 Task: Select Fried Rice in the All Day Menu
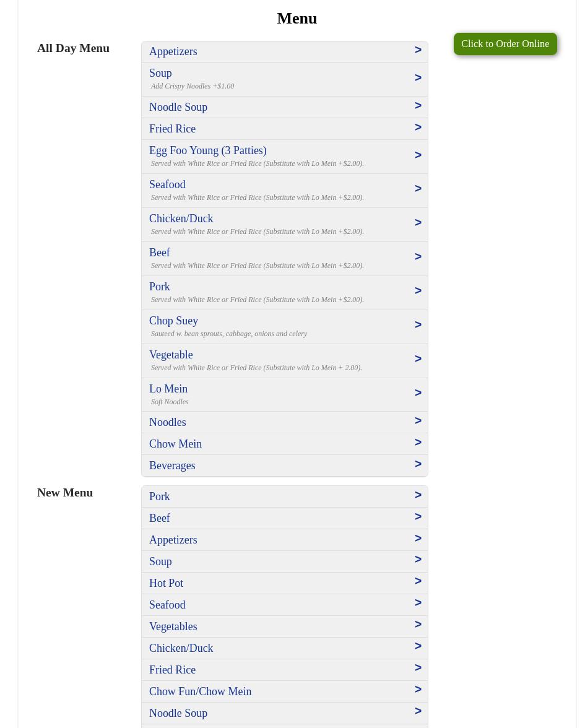tap(172, 129)
